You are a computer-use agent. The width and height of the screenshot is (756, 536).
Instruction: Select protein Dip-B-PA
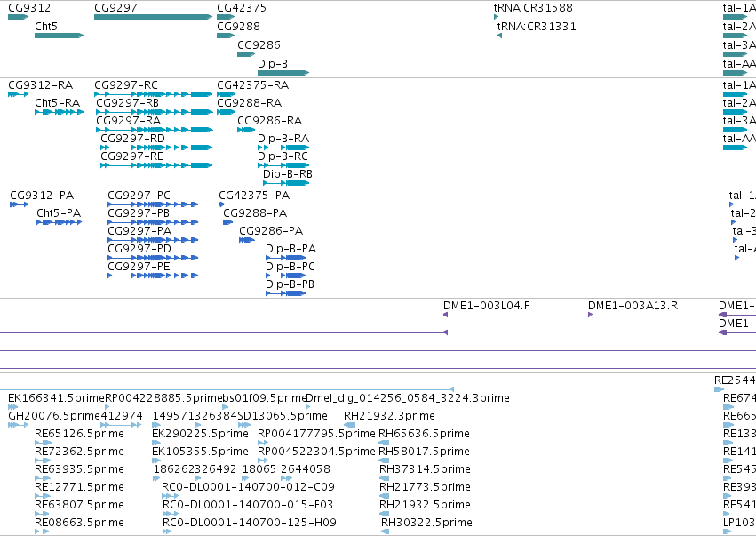coord(290,249)
